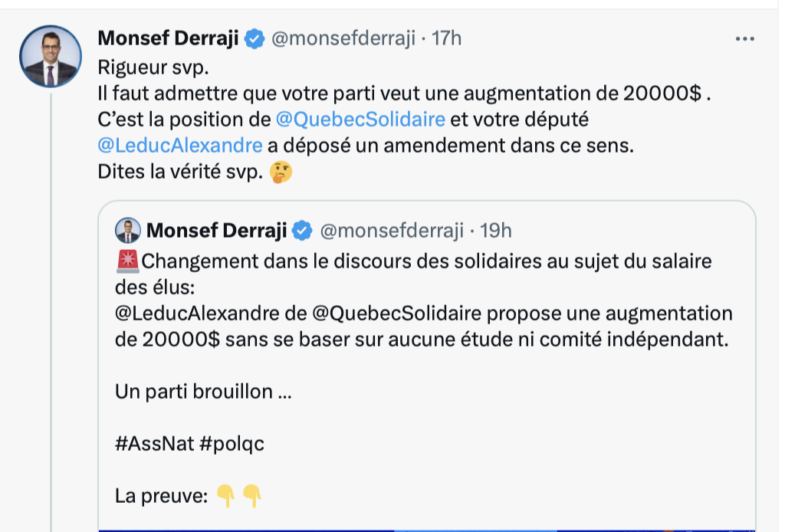Click the verified badge beside the main author name
The width and height of the screenshot is (785, 532).
255,38
